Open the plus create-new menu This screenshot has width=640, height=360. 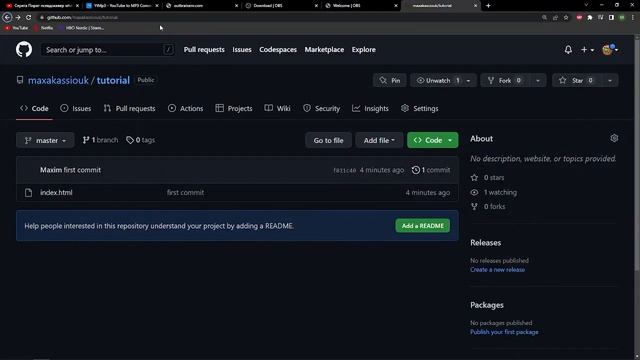[x=587, y=50]
